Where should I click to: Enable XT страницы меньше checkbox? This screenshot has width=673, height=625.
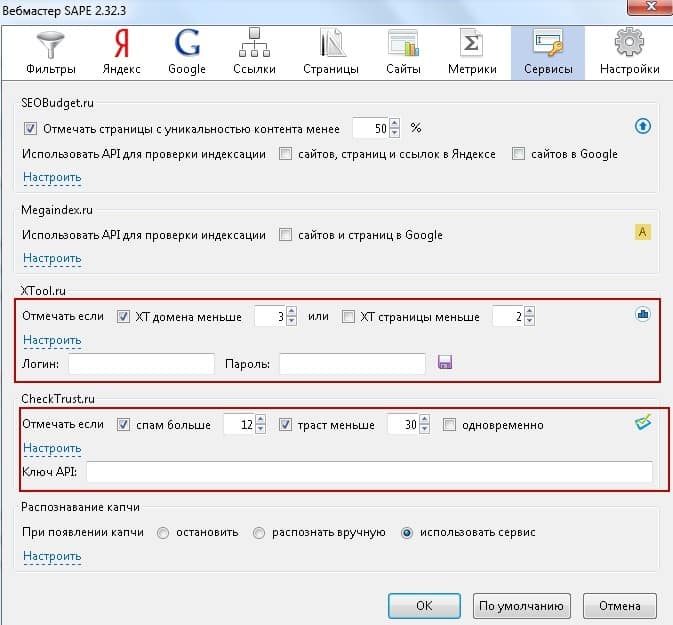348,316
